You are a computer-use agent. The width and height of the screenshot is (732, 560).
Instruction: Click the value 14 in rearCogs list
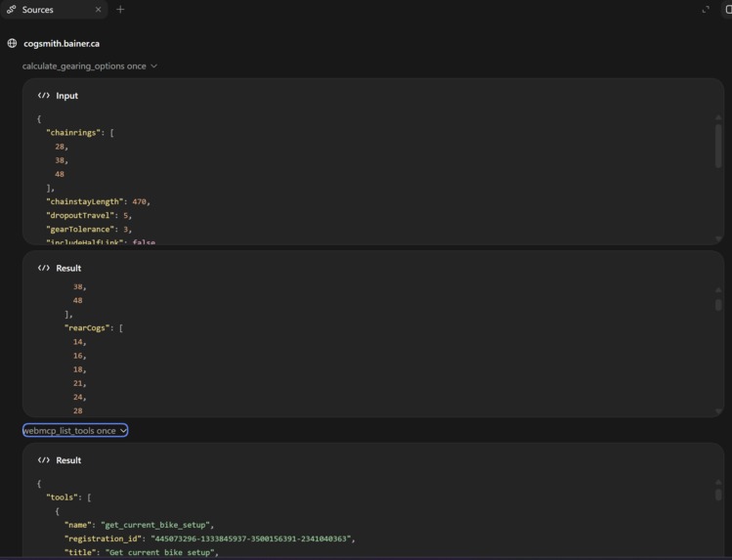point(77,342)
